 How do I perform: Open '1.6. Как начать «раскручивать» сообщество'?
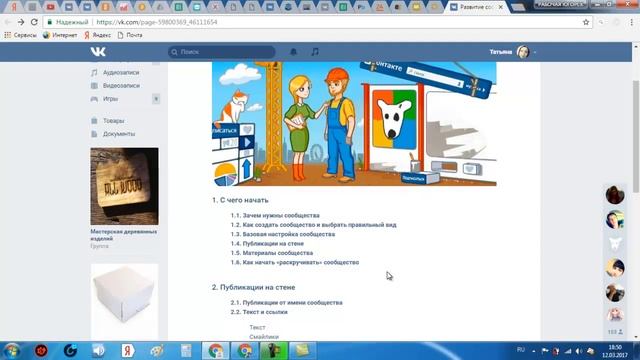295,262
